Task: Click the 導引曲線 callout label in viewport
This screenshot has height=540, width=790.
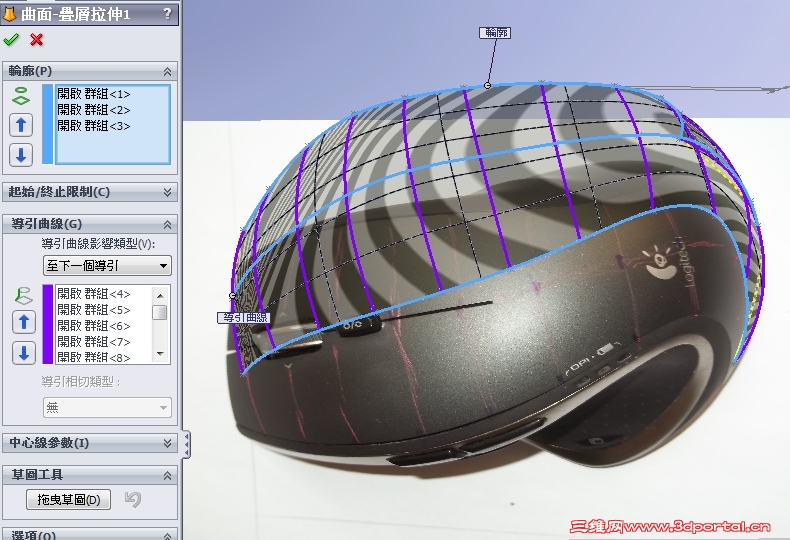Action: (x=244, y=318)
